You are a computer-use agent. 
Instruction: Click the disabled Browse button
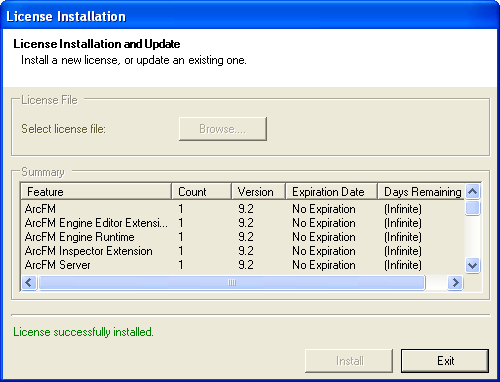point(223,129)
